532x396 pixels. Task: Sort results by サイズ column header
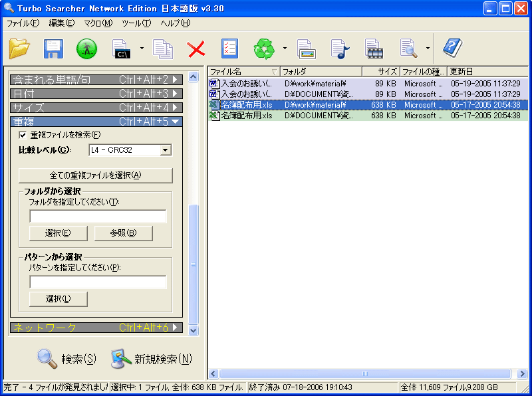tap(381, 72)
